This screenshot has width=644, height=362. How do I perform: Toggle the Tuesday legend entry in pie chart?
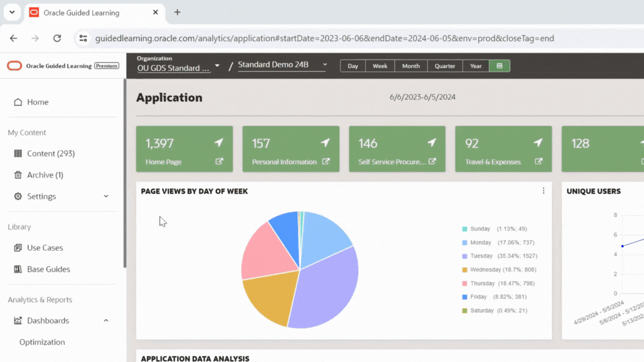coord(481,256)
